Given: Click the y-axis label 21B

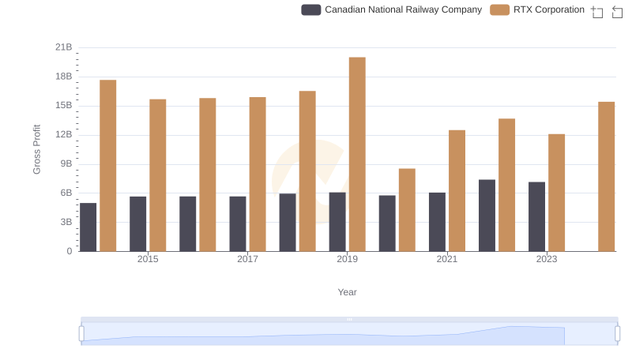Looking at the screenshot, I should point(64,47).
